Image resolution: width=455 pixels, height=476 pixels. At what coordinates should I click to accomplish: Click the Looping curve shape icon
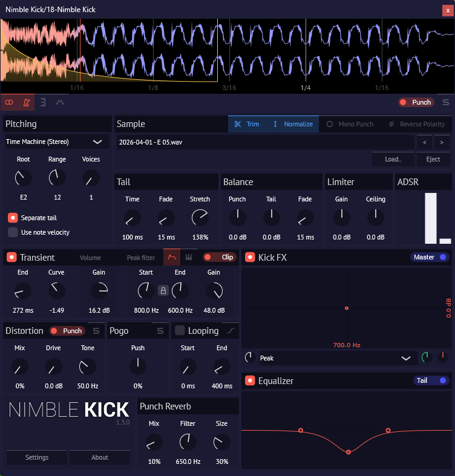pyautogui.click(x=231, y=331)
